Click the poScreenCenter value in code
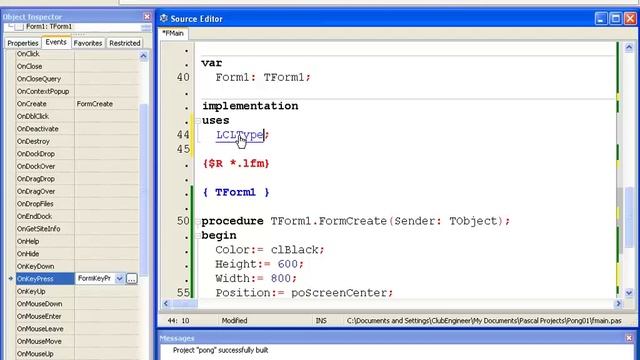This screenshot has width=640, height=360. (339, 293)
